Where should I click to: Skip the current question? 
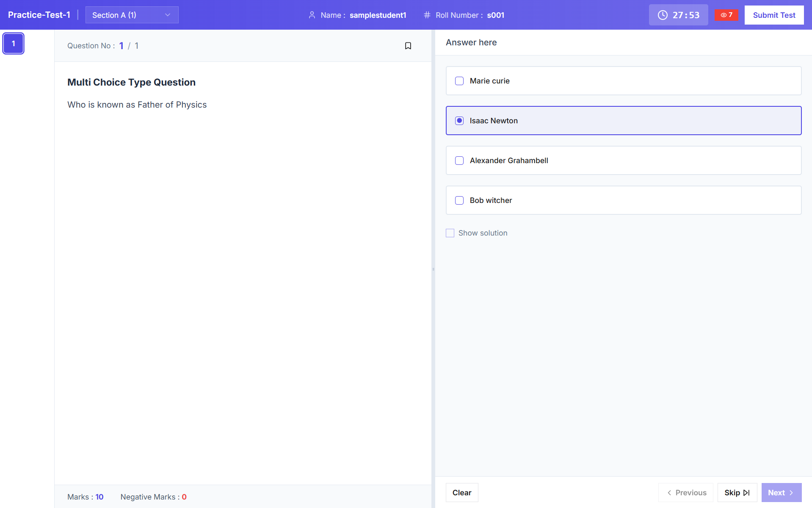pos(737,492)
